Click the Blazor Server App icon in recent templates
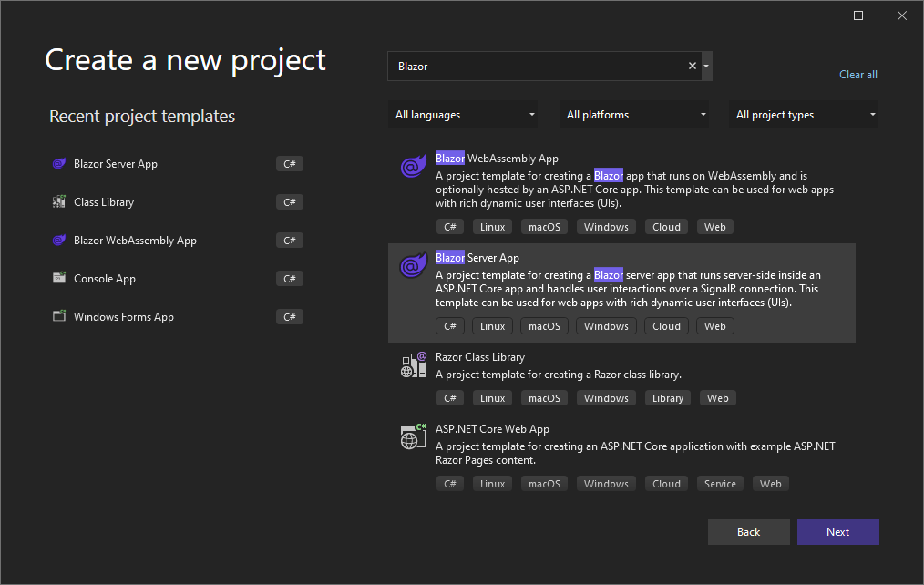Image resolution: width=924 pixels, height=585 pixels. click(59, 163)
